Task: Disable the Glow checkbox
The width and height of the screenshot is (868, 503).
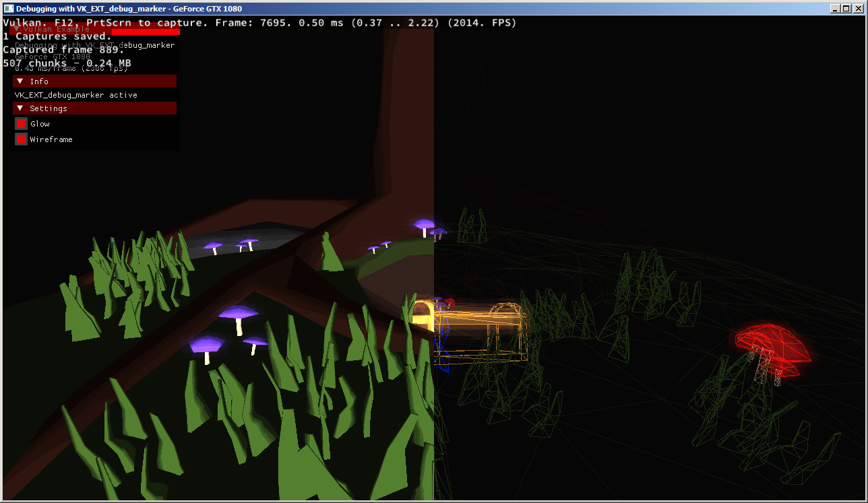Action: 21,124
